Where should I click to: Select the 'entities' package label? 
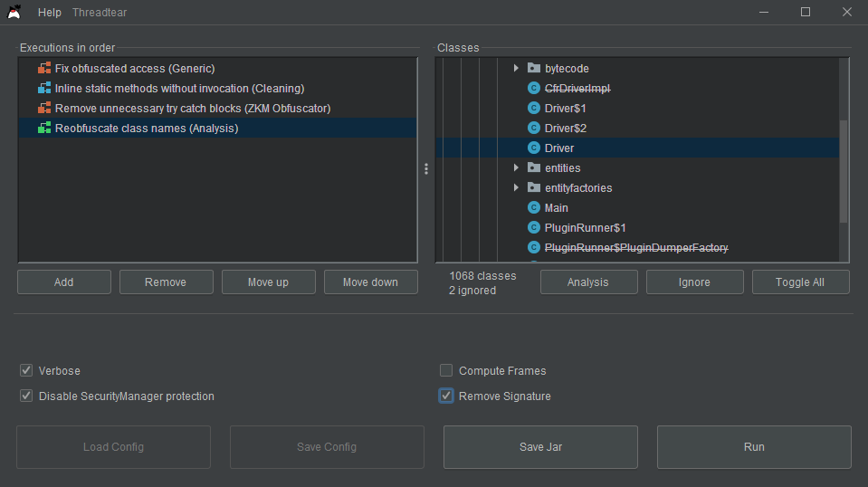pos(562,168)
